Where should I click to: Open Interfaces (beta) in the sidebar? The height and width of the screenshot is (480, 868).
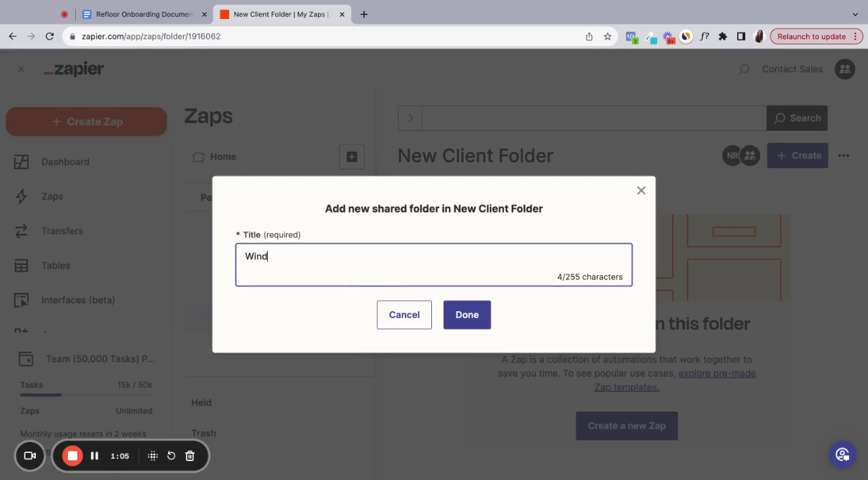[78, 300]
